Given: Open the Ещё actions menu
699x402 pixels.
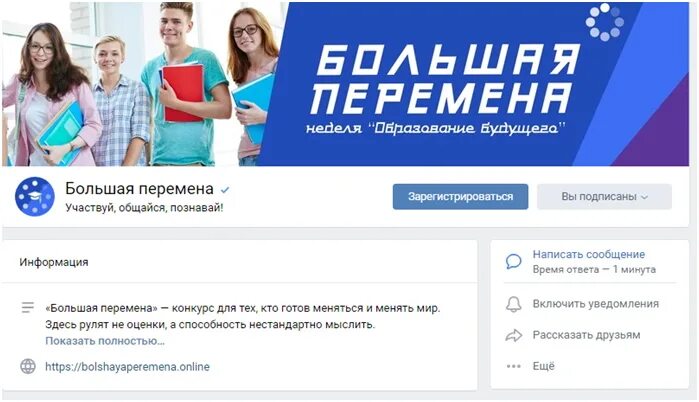Looking at the screenshot, I should (x=544, y=366).
